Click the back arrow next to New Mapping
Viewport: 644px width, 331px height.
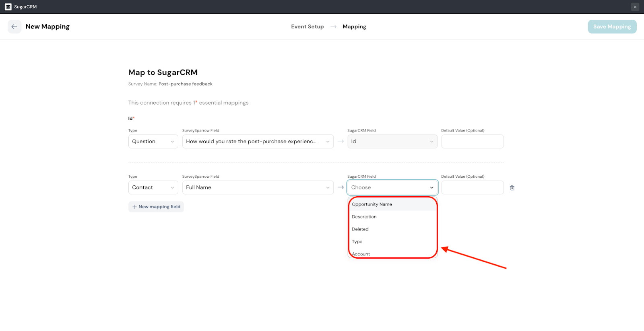[x=14, y=27]
